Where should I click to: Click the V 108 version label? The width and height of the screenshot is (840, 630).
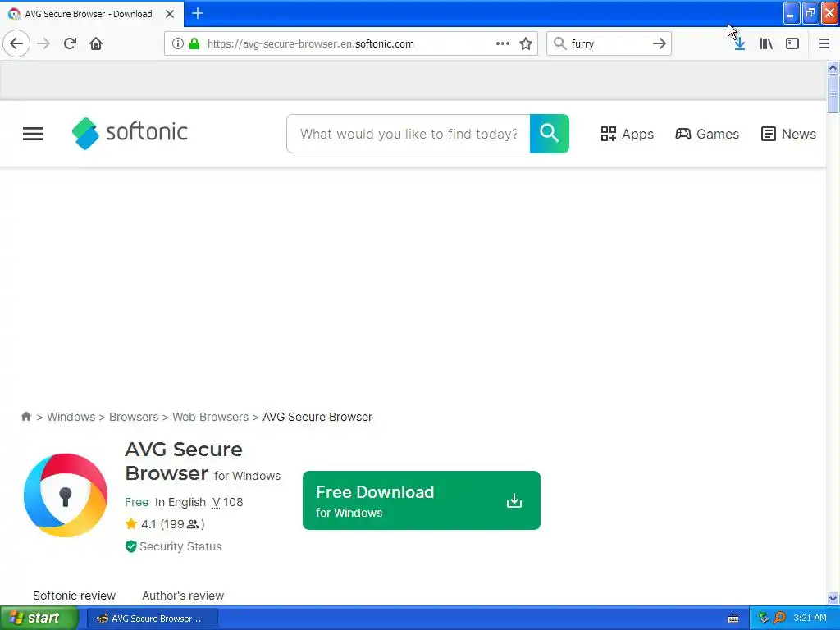tap(228, 502)
